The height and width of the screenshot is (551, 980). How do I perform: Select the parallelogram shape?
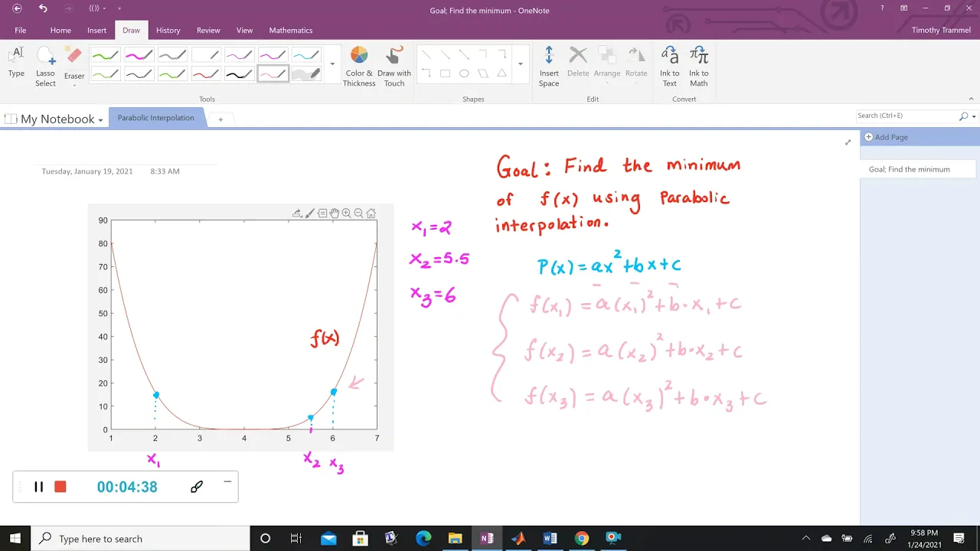point(483,73)
